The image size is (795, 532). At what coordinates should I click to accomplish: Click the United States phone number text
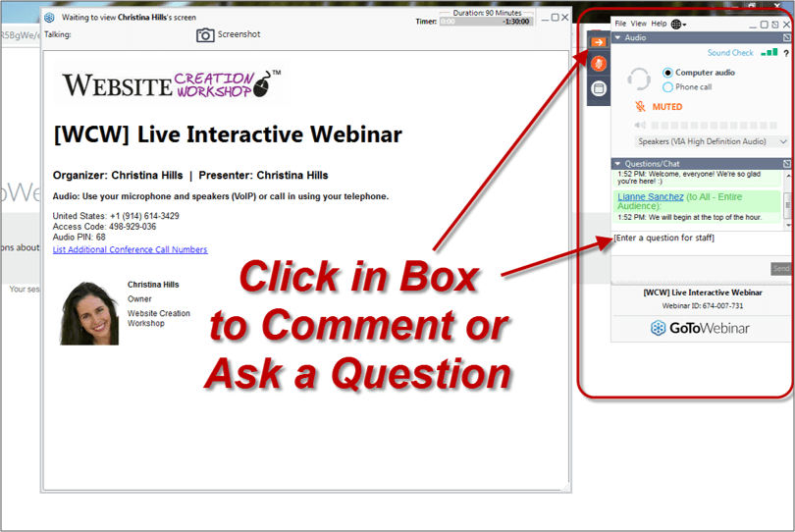pyautogui.click(x=116, y=216)
